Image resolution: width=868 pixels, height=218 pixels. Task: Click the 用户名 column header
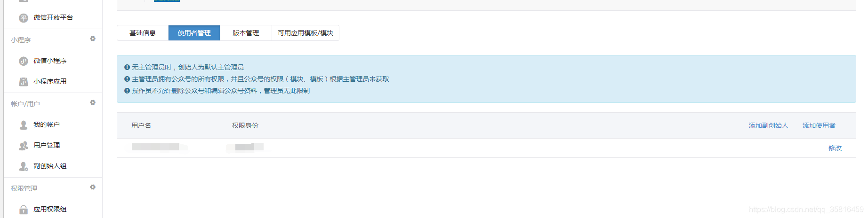(x=141, y=125)
